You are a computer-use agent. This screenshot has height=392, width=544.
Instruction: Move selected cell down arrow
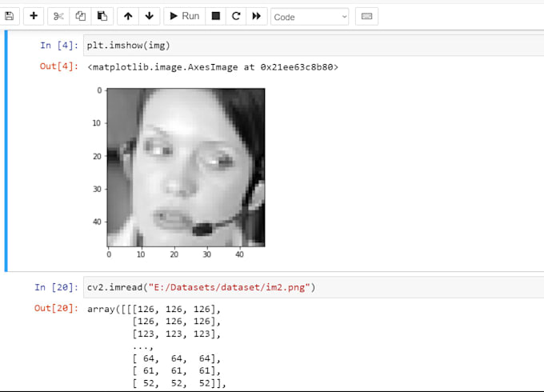click(x=150, y=16)
